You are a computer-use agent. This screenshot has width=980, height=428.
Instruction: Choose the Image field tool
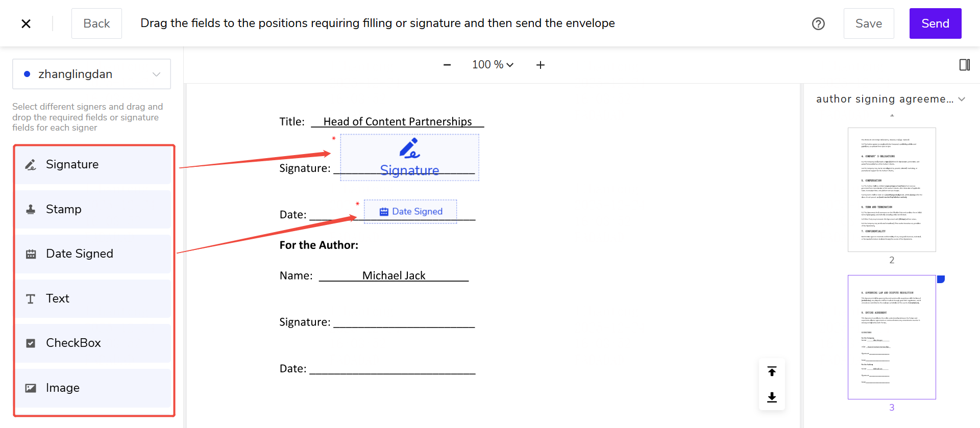[x=93, y=388]
